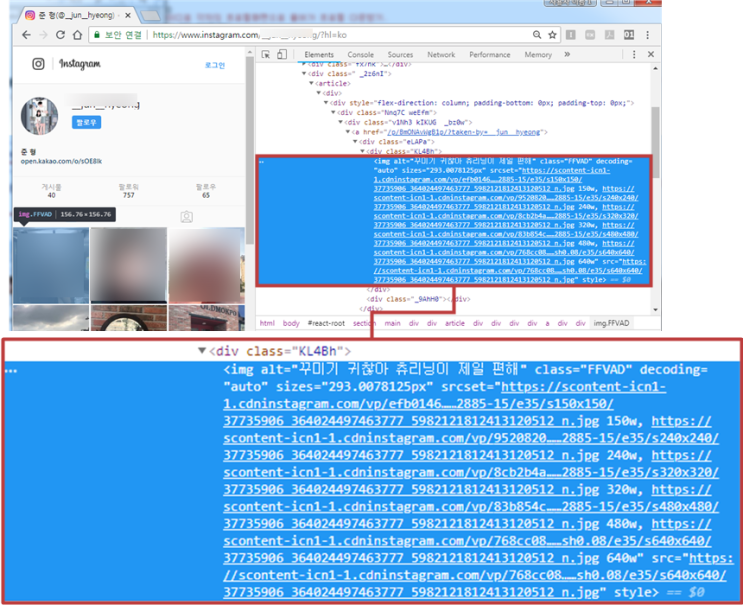
Task: Open the open.kakao.com profile link
Action: coord(61,161)
